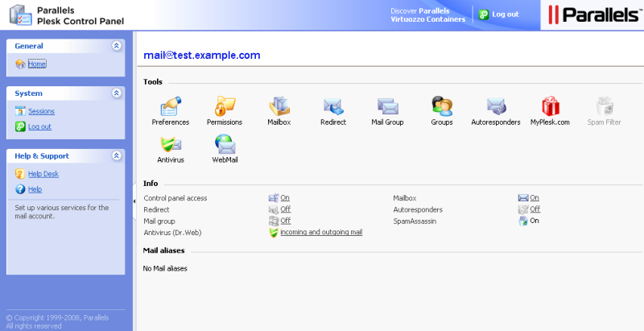Click the SpamAssassin status icon
Image resolution: width=644 pixels, height=331 pixels.
tap(522, 221)
